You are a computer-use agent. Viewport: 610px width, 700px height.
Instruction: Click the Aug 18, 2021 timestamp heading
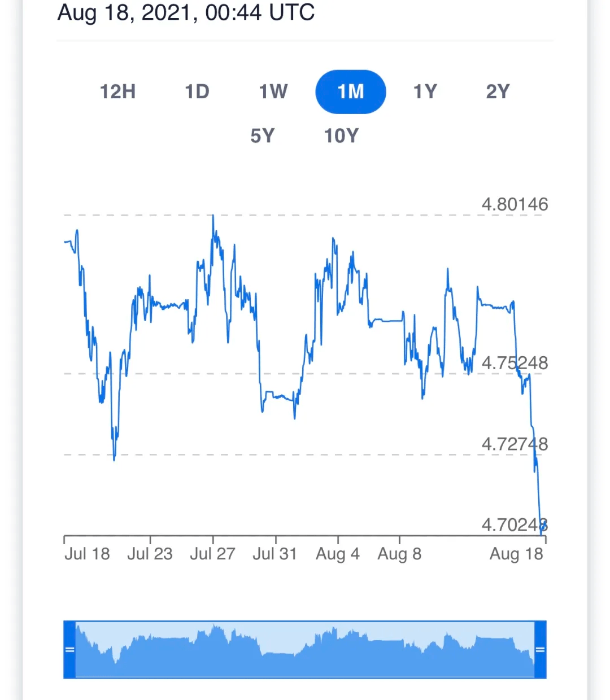click(x=186, y=12)
